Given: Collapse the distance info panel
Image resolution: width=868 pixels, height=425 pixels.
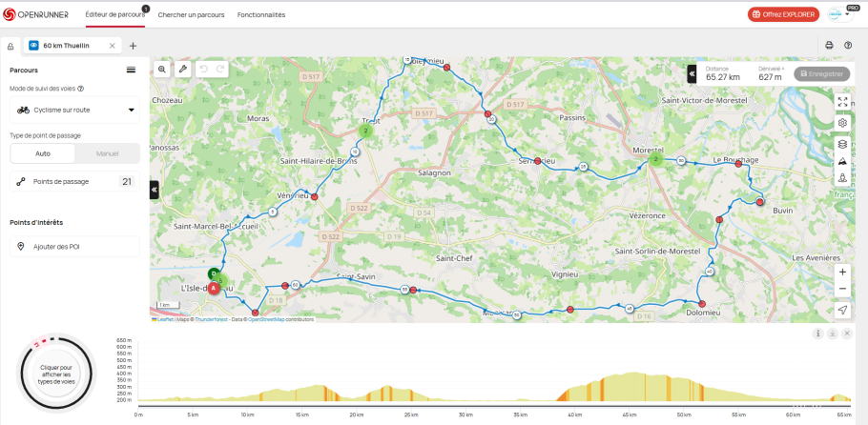Looking at the screenshot, I should (x=692, y=73).
